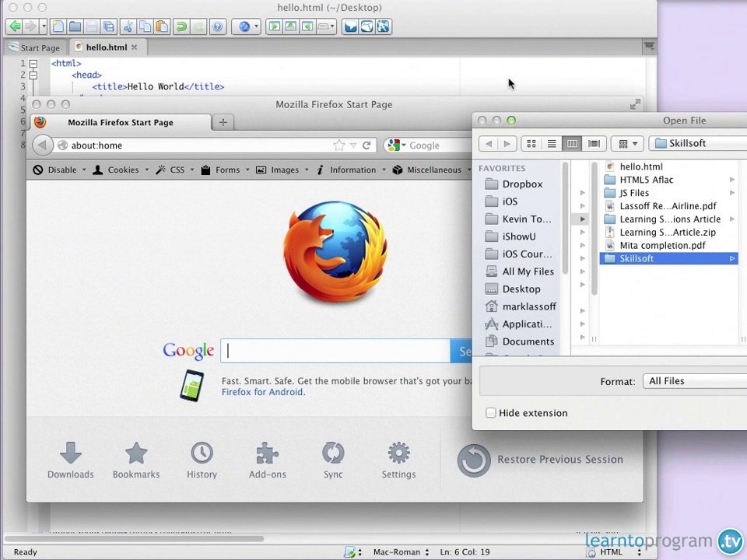Click the Paste clipboard icon
The width and height of the screenshot is (747, 560).
162,26
